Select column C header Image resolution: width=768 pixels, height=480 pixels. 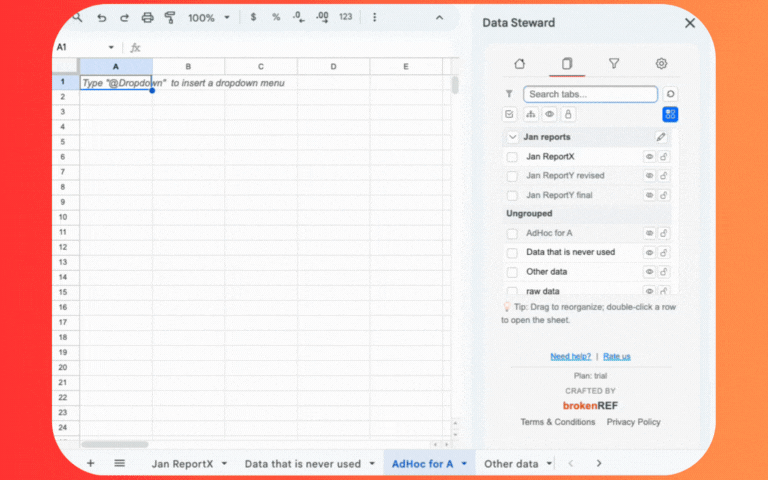tap(261, 67)
